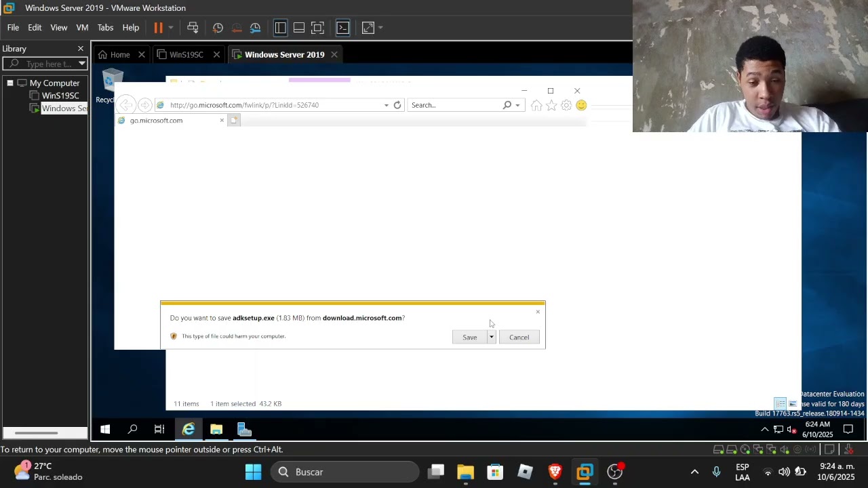Screen dimensions: 868x488
Task: Open the Internet Explorer tools gear
Action: coord(566,105)
